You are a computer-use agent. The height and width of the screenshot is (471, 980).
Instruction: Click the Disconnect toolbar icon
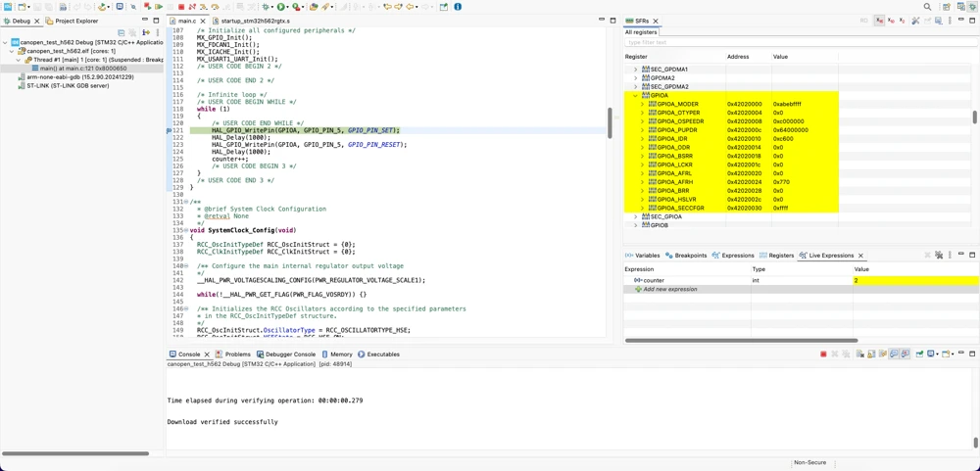192,7
